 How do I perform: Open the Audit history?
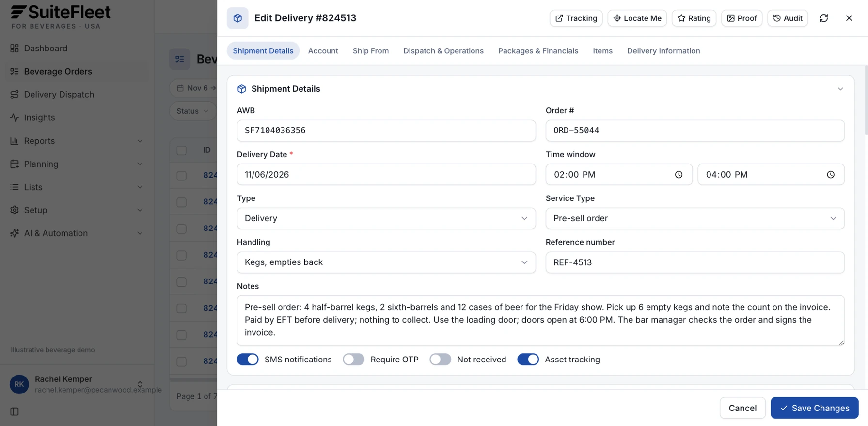click(788, 18)
